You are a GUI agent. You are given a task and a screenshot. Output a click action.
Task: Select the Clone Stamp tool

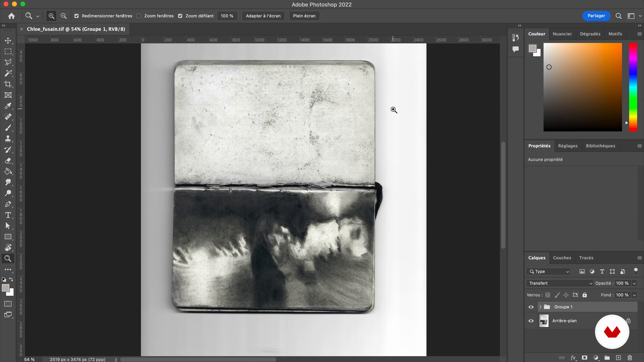tap(8, 139)
